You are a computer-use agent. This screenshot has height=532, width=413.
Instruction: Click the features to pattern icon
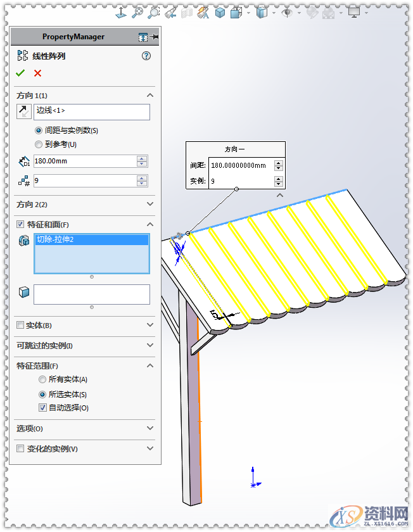(x=24, y=241)
